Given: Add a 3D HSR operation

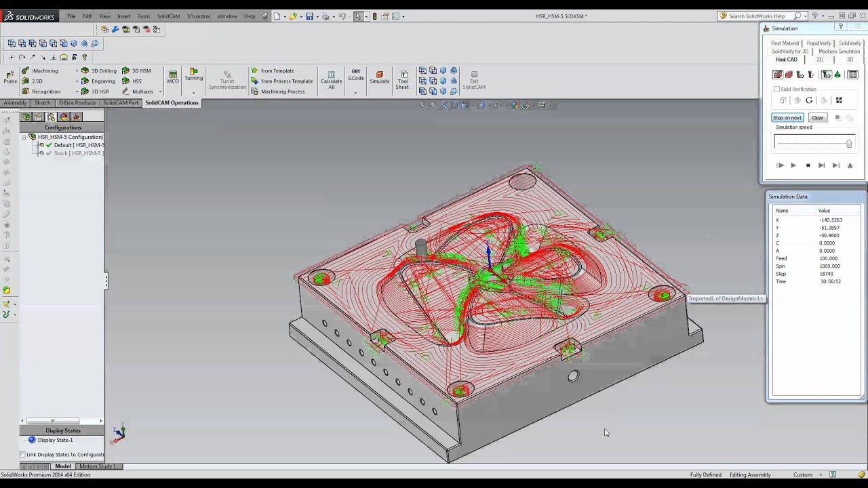Looking at the screenshot, I should [95, 91].
